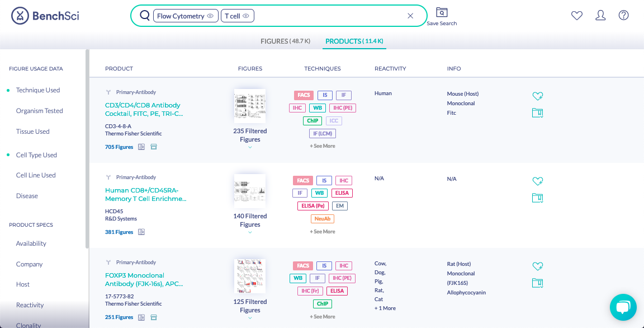This screenshot has width=644, height=328.
Task: Expand the Cell Line Used filter
Action: [36, 175]
